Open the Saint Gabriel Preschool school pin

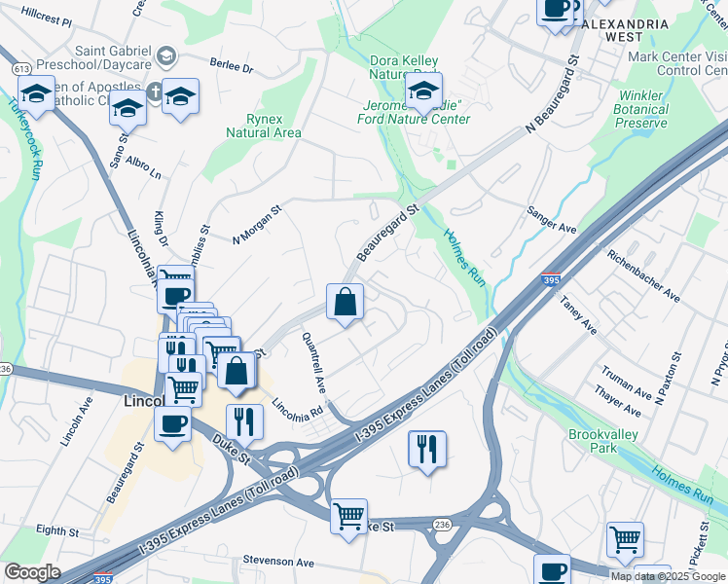click(166, 56)
